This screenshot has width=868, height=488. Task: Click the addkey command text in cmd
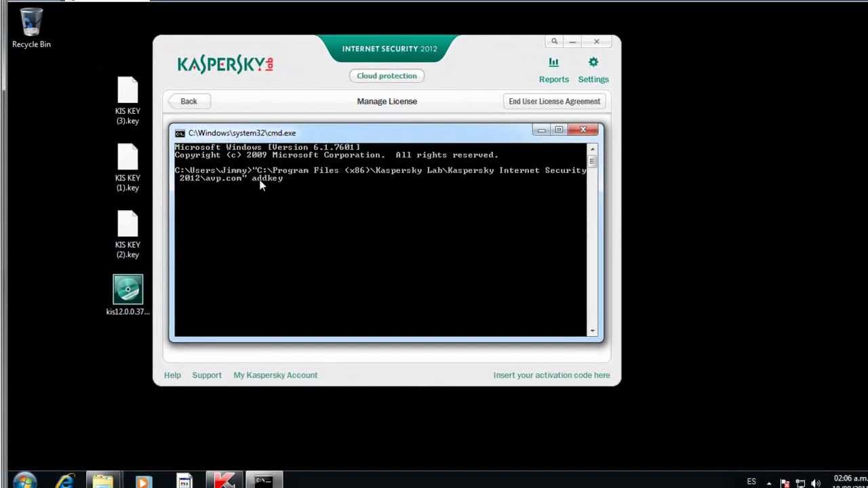(x=267, y=178)
